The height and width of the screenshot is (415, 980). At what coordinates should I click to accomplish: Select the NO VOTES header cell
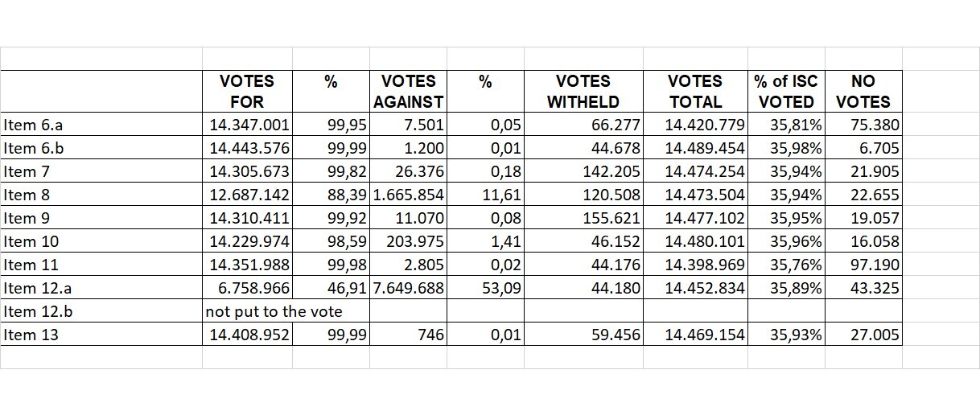(x=863, y=92)
